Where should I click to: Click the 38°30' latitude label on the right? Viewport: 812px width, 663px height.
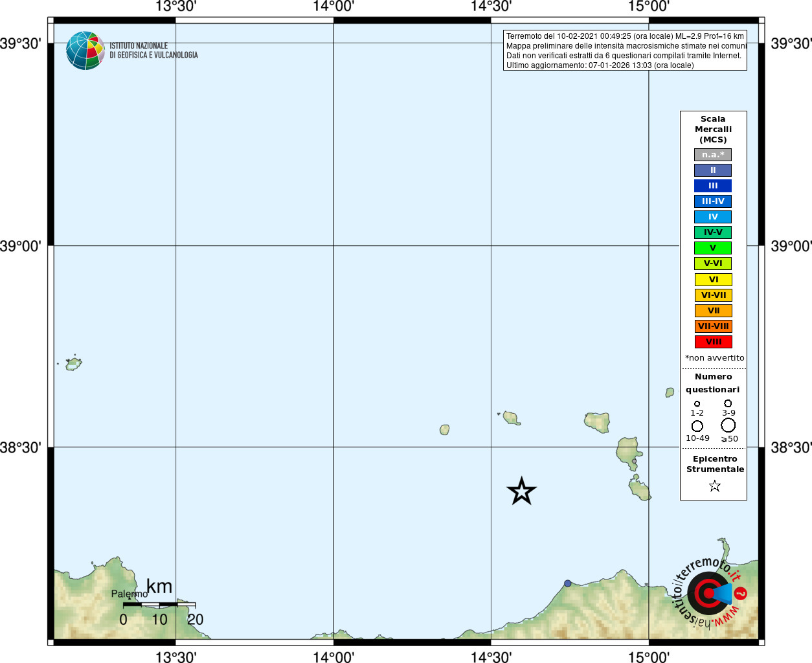(x=791, y=447)
